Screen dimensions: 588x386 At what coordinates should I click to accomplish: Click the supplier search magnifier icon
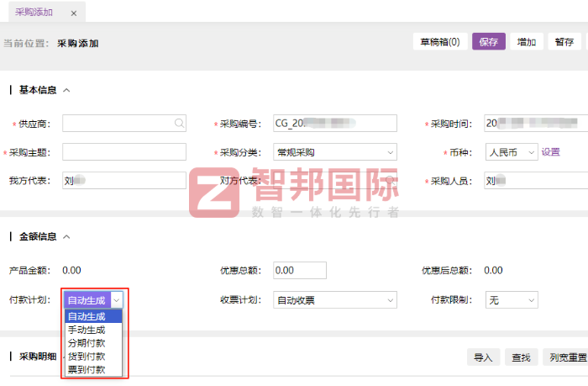(x=179, y=124)
